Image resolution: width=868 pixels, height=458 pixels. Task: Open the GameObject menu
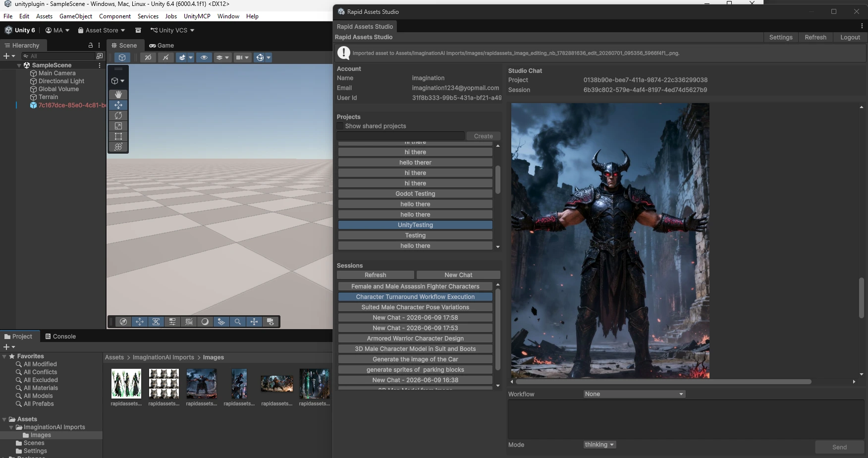click(x=76, y=16)
